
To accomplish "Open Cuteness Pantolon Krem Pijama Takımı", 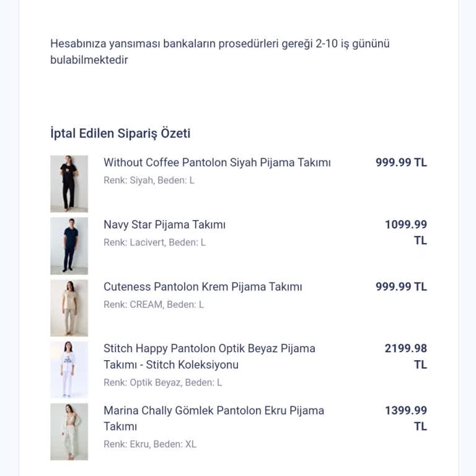I will coord(203,286).
